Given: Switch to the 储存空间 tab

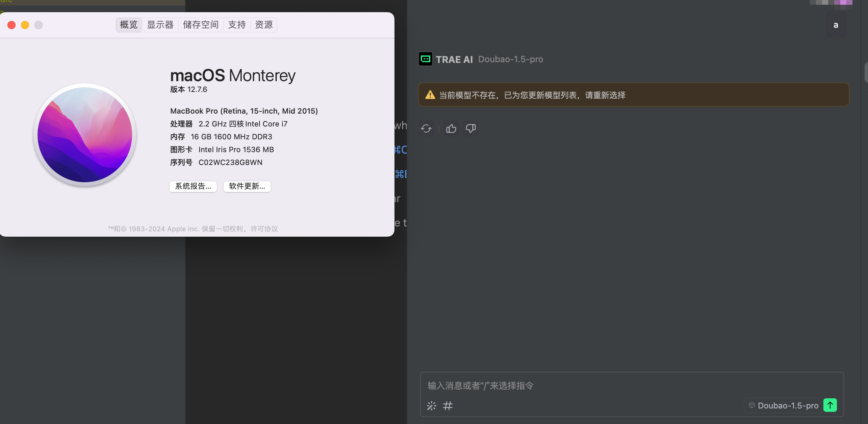Looking at the screenshot, I should pos(201,25).
